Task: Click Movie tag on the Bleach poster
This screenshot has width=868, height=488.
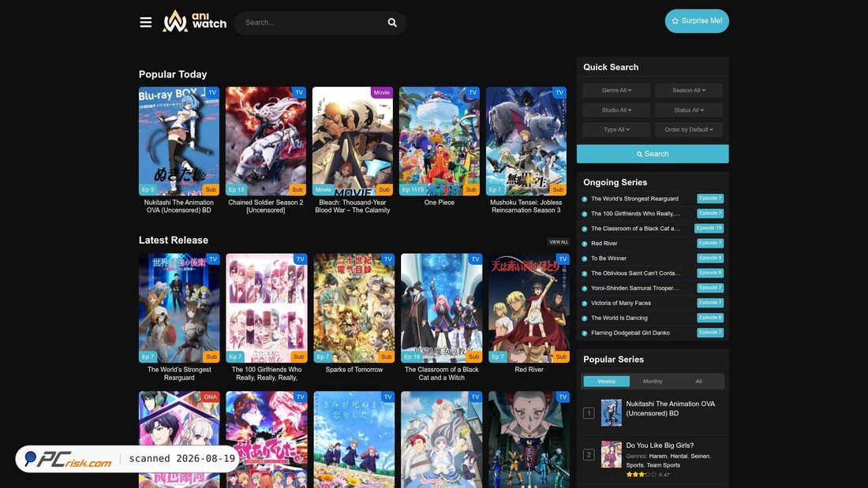Action: point(381,92)
